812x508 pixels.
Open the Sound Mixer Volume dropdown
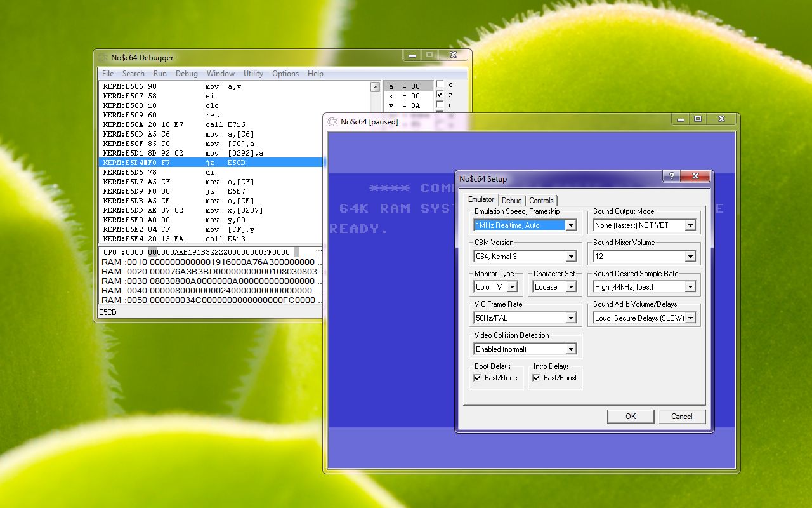pos(690,257)
